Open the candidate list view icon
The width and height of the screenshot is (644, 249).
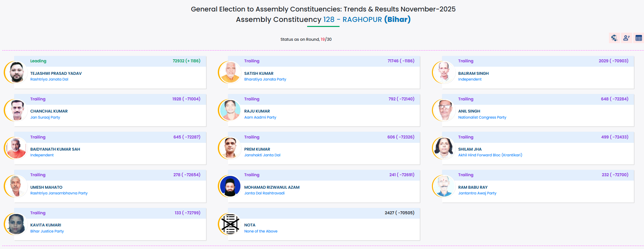tap(626, 38)
